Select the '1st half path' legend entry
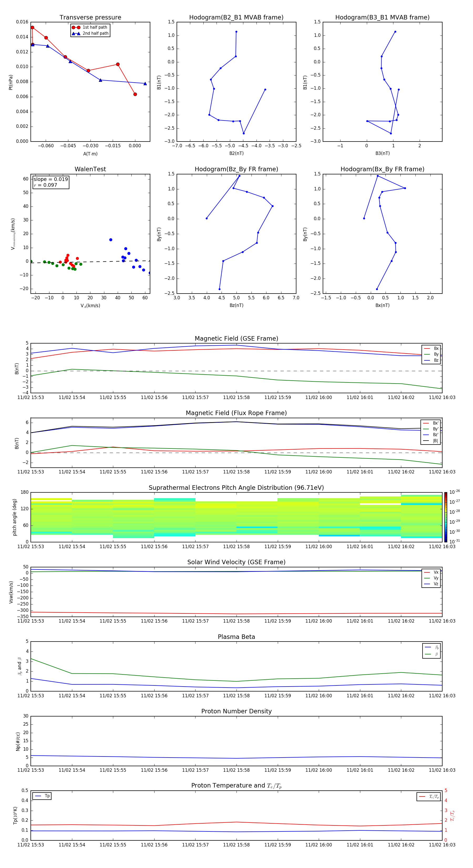Image resolution: width=473 pixels, height=868 pixels. tap(90, 27)
